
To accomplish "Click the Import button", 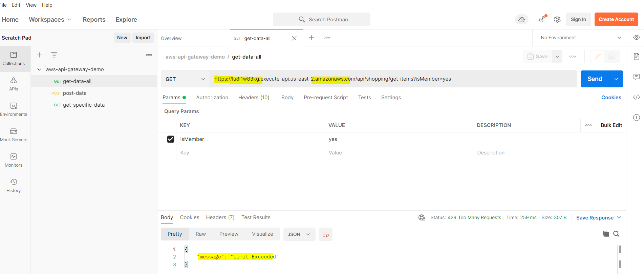I will point(143,38).
